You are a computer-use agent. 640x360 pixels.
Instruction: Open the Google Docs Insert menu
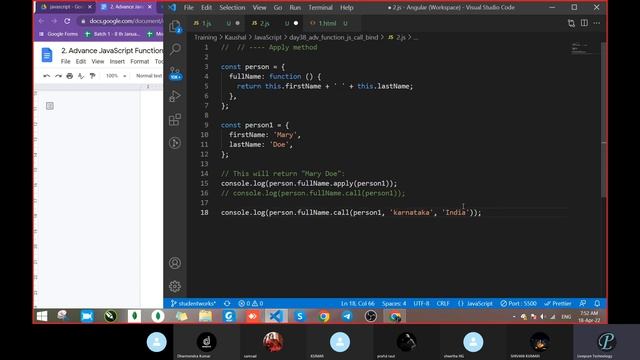(117, 62)
